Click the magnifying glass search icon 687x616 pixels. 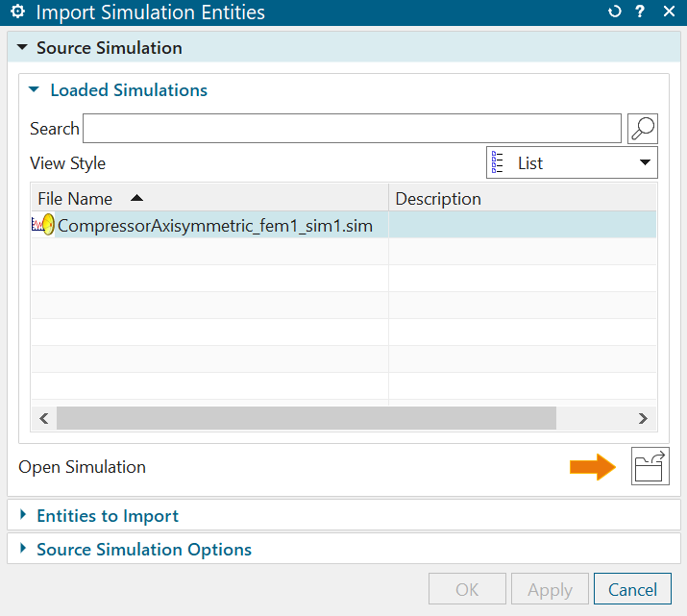point(642,129)
